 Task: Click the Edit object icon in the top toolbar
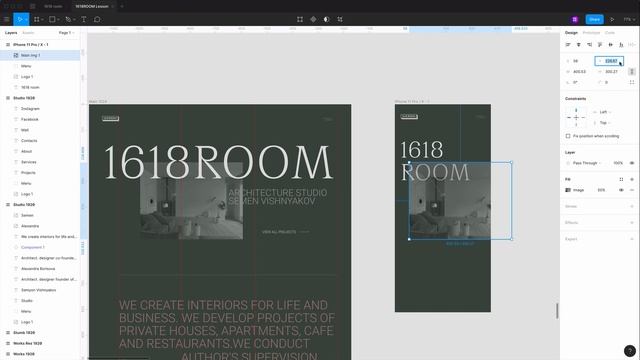coord(300,19)
